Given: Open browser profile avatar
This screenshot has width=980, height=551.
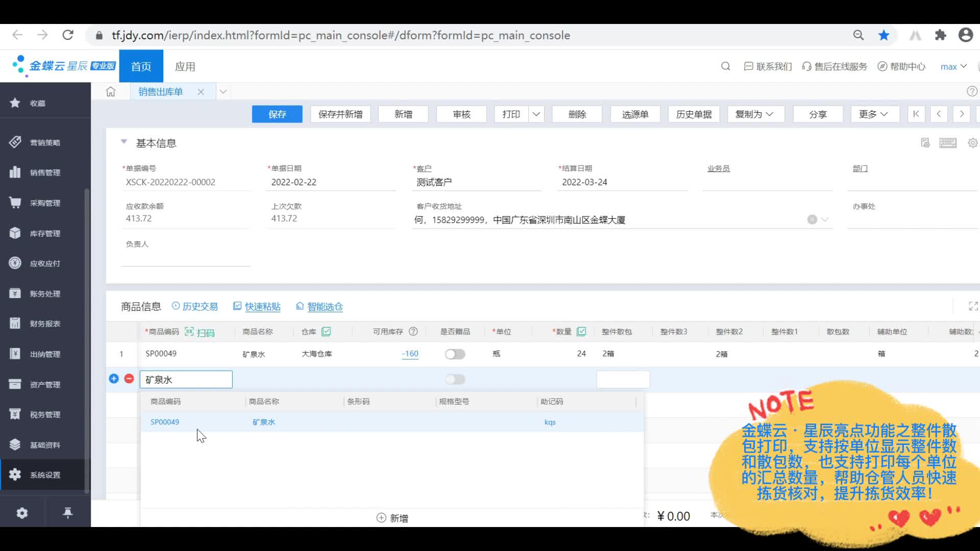Looking at the screenshot, I should coord(965,35).
